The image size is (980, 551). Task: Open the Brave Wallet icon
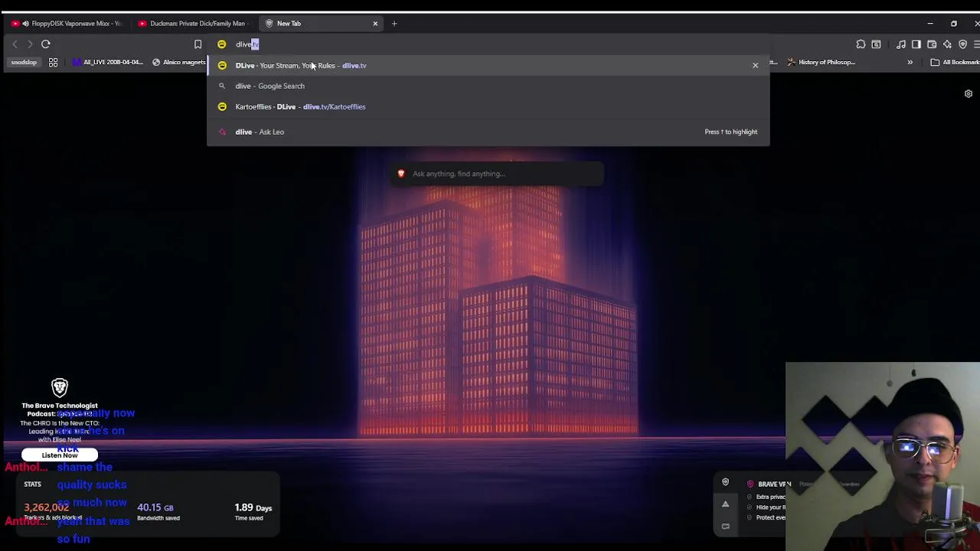(x=932, y=44)
